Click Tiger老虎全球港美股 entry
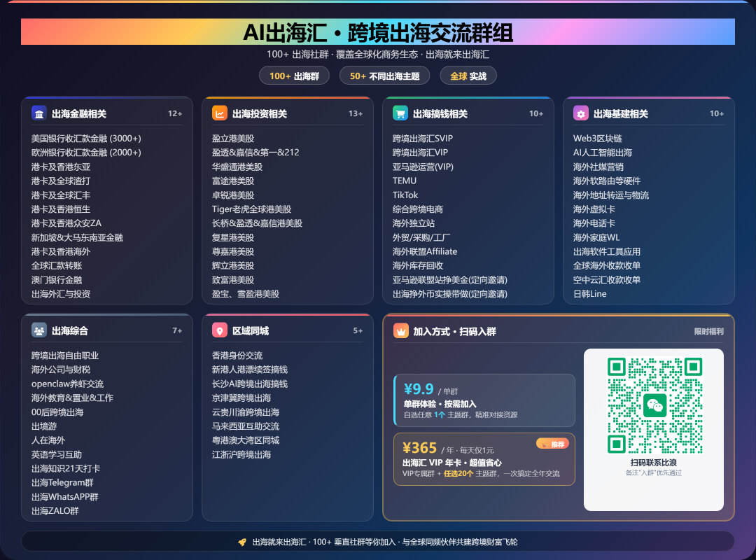Screen dimensions: 756x560 [252, 209]
